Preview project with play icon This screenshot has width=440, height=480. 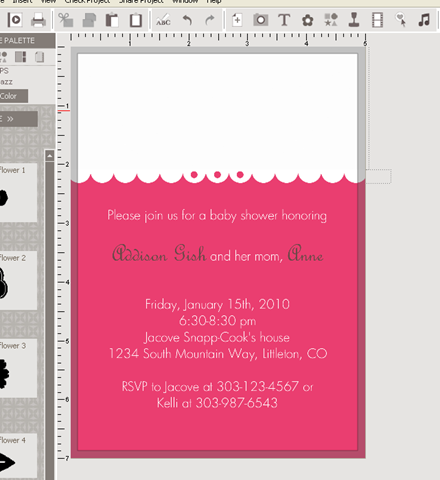15,20
